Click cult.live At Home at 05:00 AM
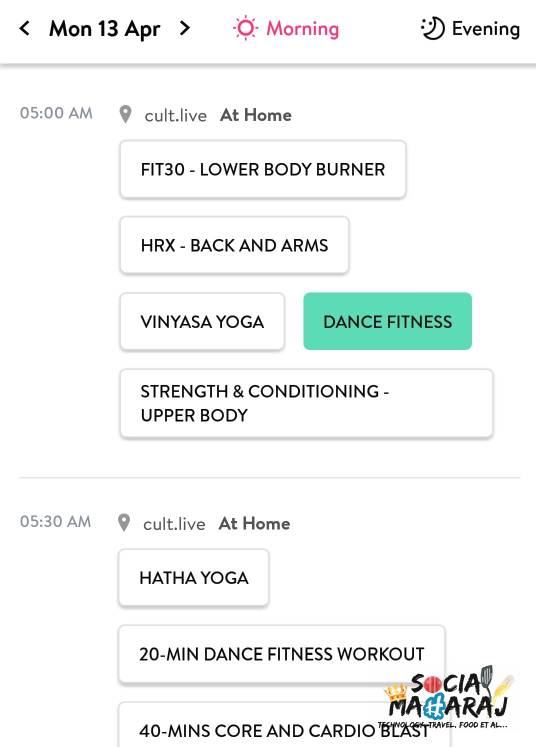The height and width of the screenshot is (747, 536). pyautogui.click(x=218, y=115)
